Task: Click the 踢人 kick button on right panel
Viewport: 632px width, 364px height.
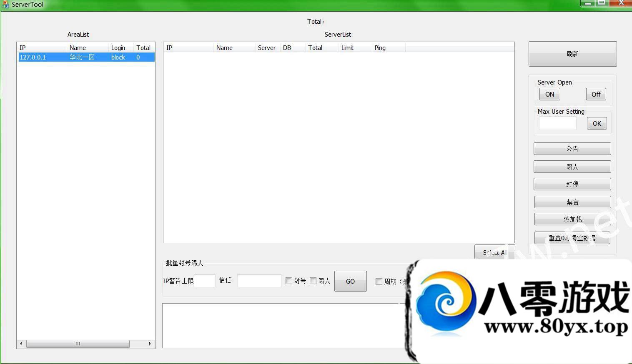Action: tap(572, 167)
